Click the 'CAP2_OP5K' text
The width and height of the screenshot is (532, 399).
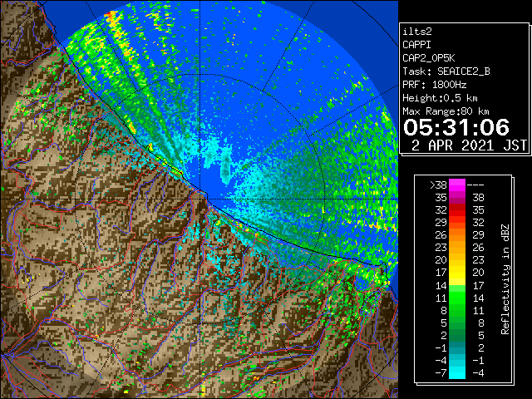[x=429, y=58]
